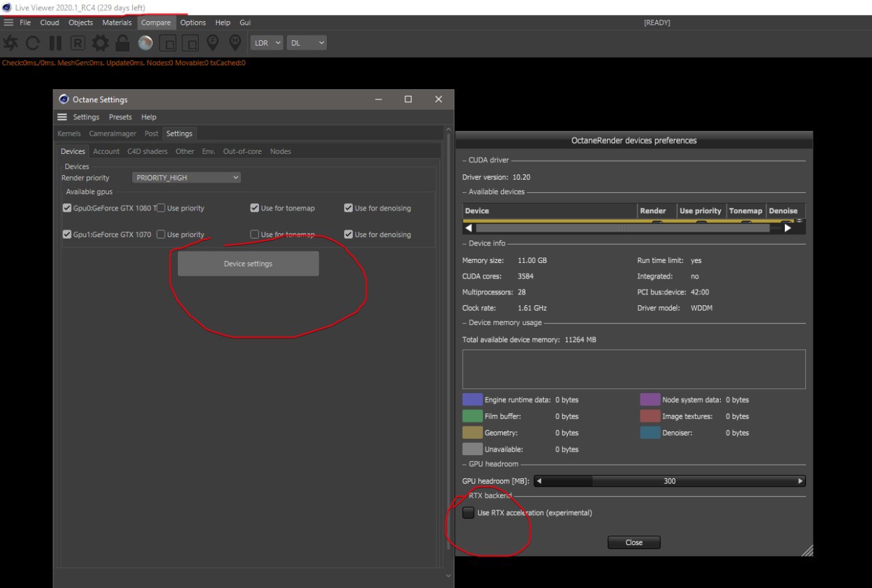Click the second square region icon
872x588 pixels.
tap(190, 43)
